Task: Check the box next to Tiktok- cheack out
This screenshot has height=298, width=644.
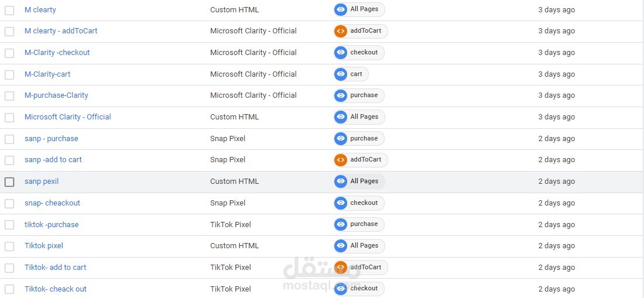Action: pyautogui.click(x=9, y=289)
